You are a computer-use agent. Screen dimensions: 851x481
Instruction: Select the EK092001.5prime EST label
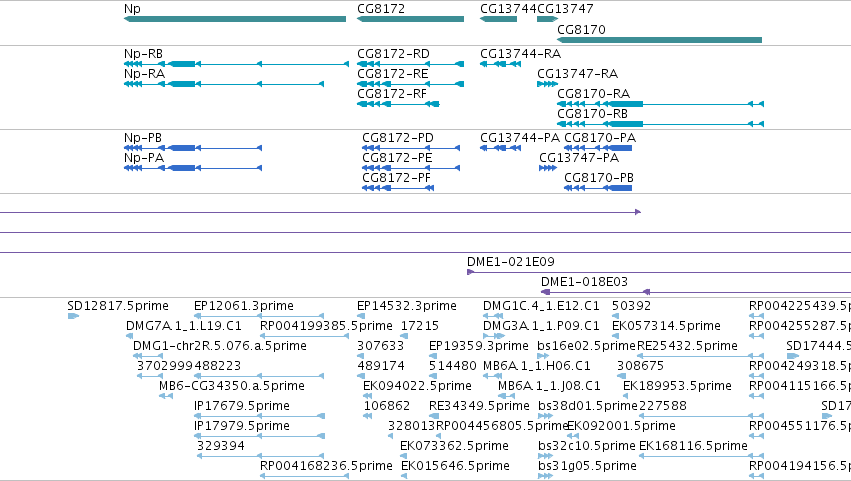pos(621,426)
